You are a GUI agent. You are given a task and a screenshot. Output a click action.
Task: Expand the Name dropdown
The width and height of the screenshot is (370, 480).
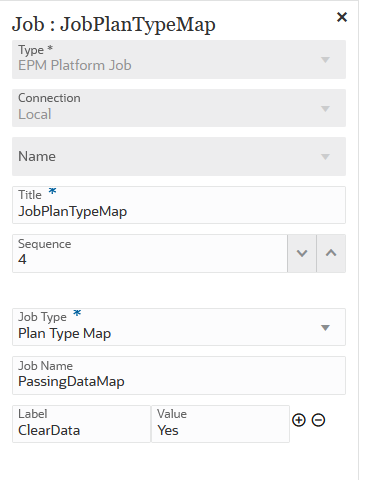pyautogui.click(x=325, y=157)
